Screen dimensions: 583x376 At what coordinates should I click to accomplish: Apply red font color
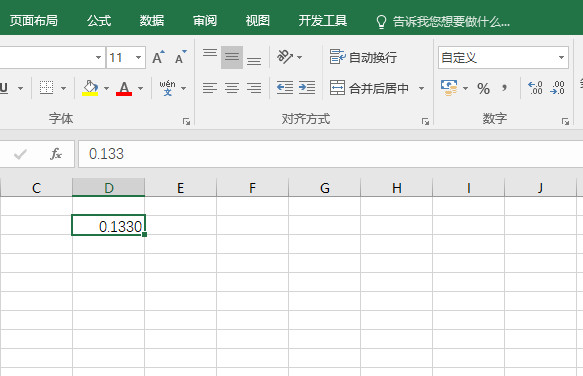point(124,88)
